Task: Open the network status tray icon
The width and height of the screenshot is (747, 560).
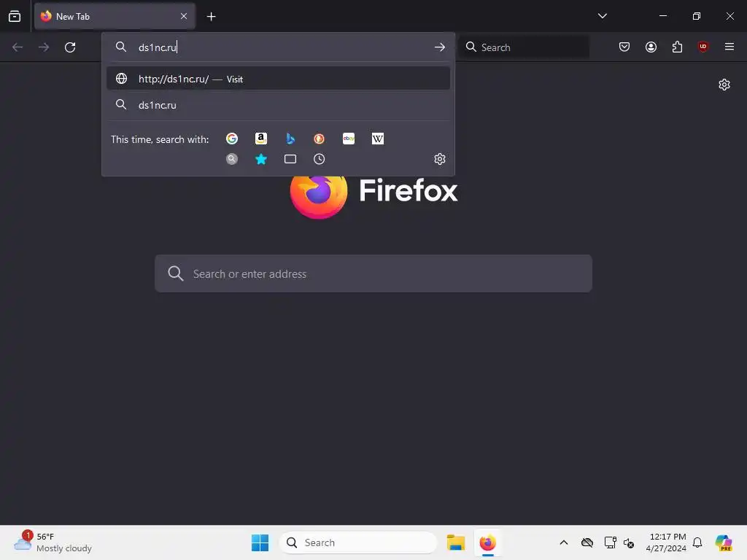Action: (x=610, y=542)
